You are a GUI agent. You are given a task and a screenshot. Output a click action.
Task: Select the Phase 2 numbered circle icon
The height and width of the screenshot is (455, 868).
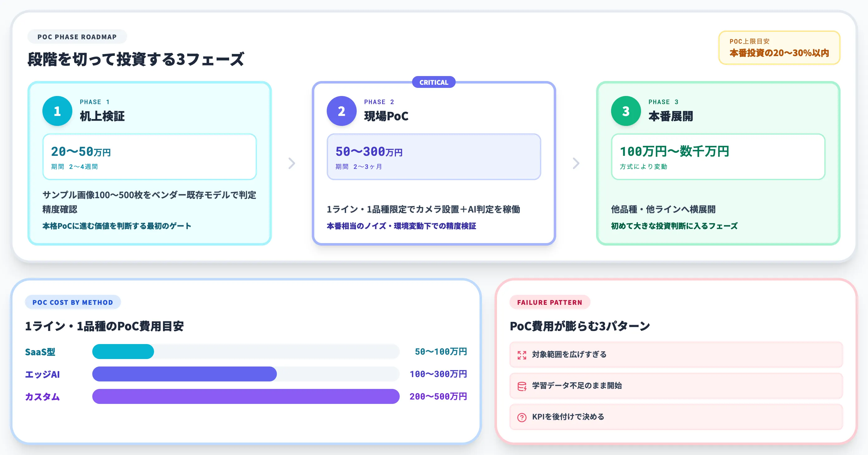coord(341,111)
